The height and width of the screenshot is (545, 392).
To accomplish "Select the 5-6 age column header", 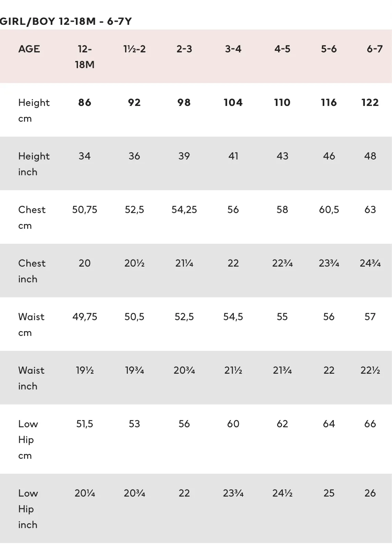I will pos(329,49).
